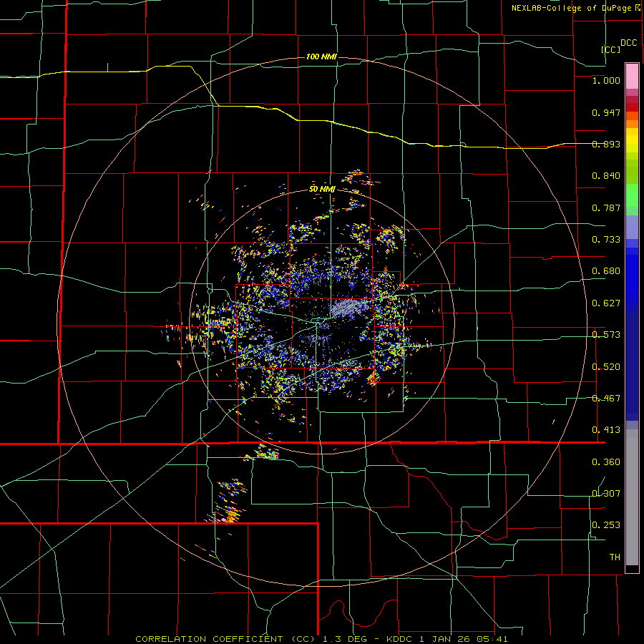Click the 0.627 scale value
The width and height of the screenshot is (644, 644).
[x=606, y=303]
